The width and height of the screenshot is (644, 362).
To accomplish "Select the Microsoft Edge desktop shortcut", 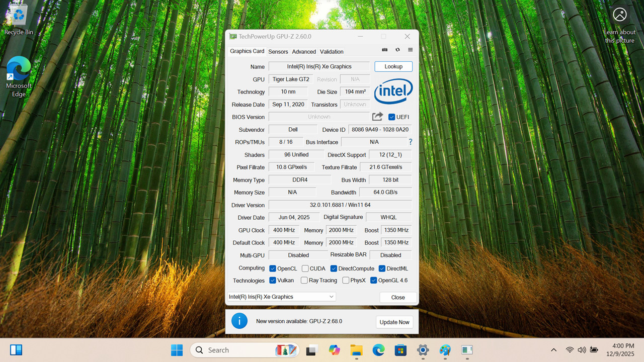I will coord(19,76).
